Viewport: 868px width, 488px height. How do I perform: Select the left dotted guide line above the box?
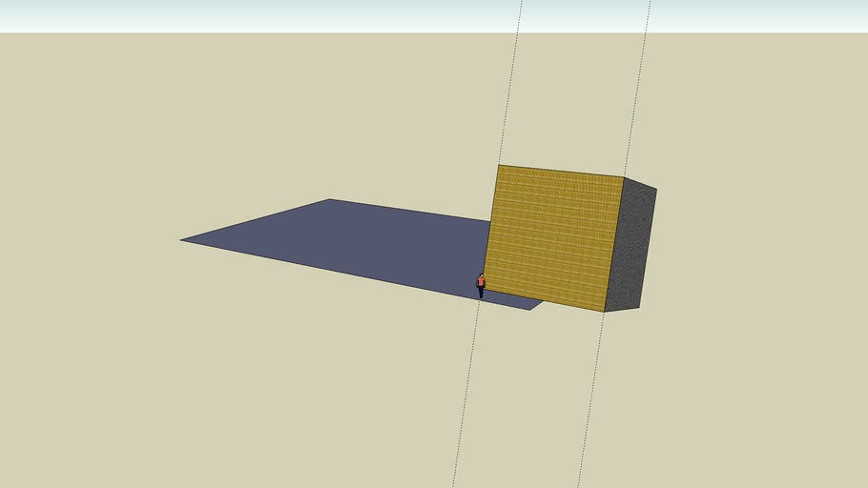tap(510, 83)
